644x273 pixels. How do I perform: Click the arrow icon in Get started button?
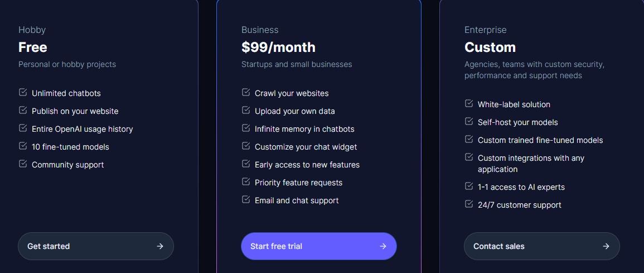click(160, 246)
